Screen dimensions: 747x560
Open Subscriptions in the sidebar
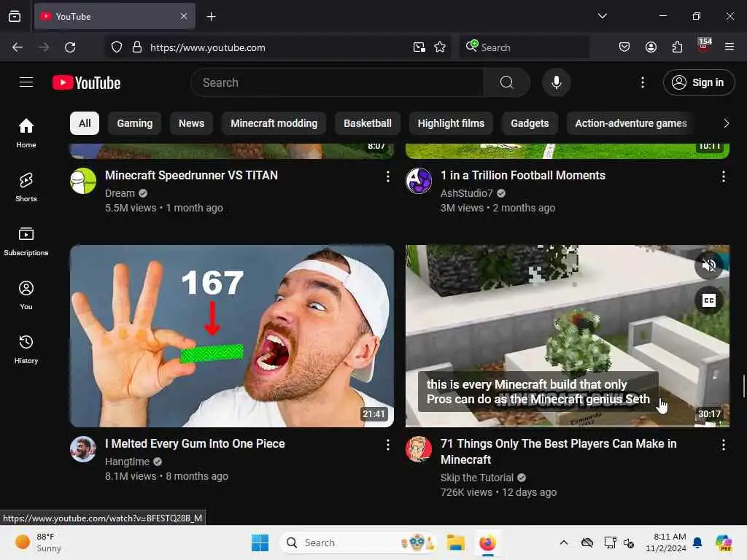(26, 241)
